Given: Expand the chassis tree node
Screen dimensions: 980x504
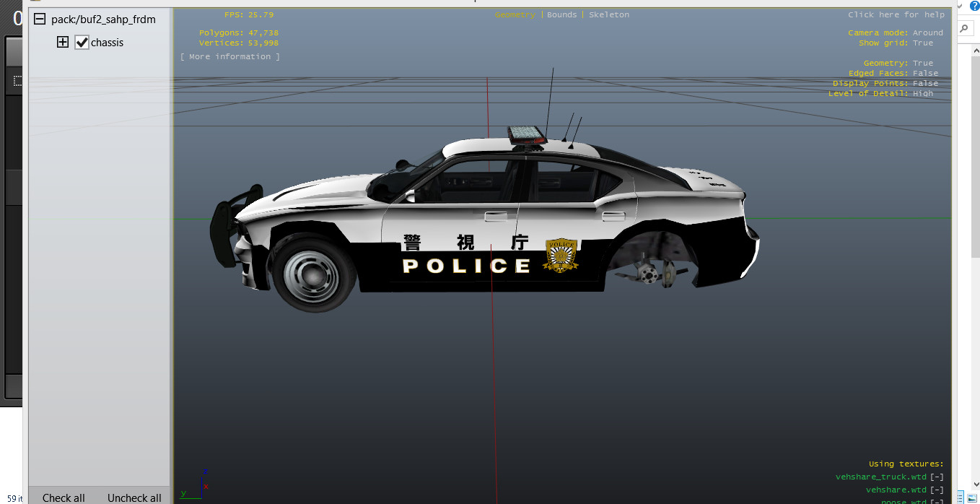Looking at the screenshot, I should [x=63, y=43].
